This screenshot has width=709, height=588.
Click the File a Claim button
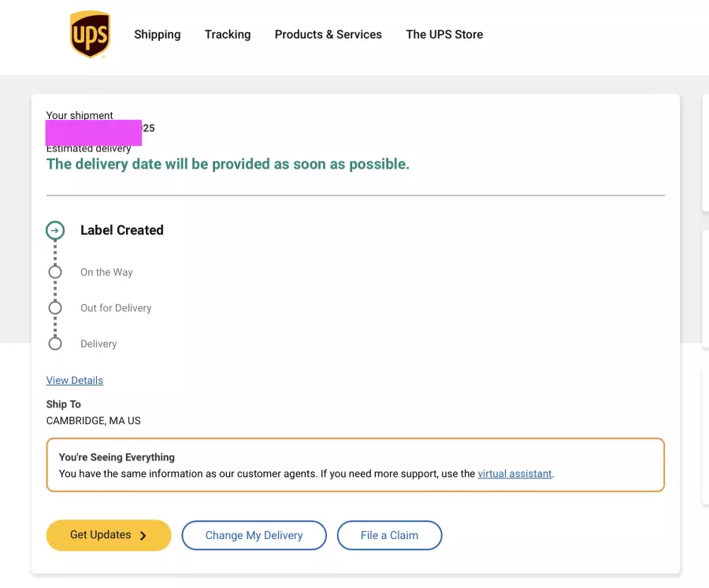(x=389, y=535)
